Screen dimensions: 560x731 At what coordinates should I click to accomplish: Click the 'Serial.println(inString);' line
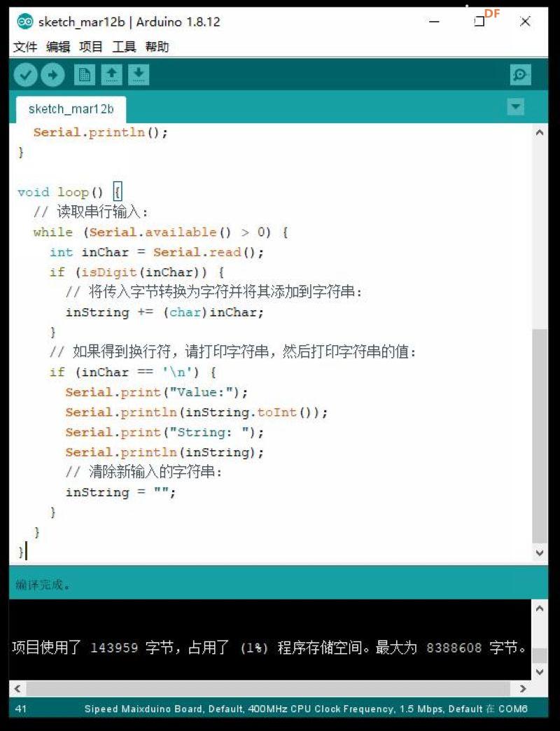165,452
